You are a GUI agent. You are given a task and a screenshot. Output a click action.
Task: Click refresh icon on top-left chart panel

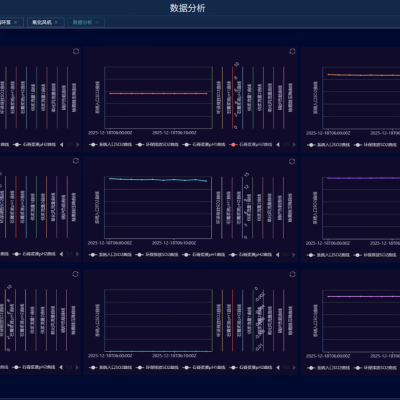76,51
